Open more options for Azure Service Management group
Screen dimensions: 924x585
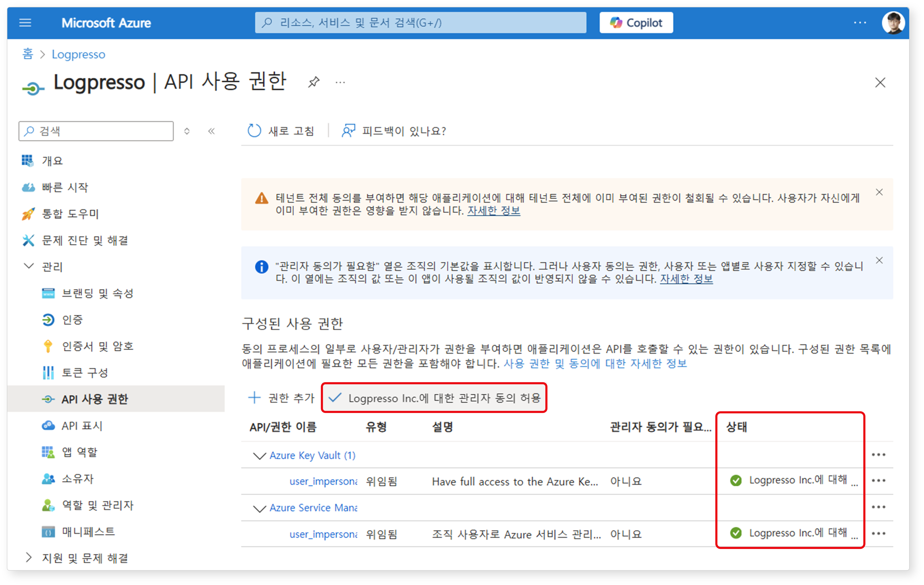tap(878, 507)
